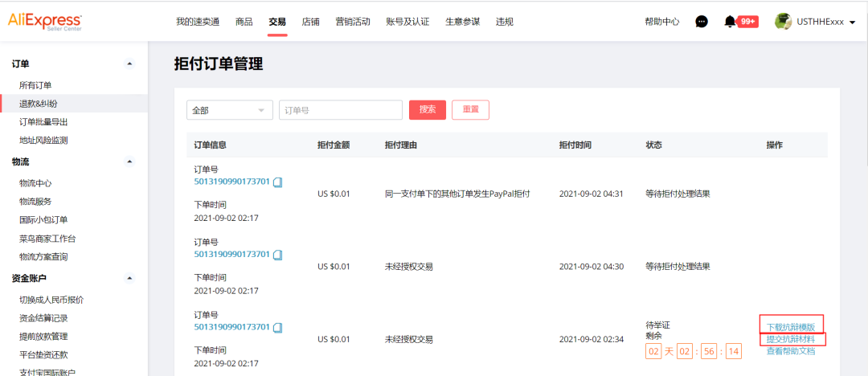Collapse the 资金账户 sidebar section
This screenshot has height=376, width=868.
(x=129, y=278)
